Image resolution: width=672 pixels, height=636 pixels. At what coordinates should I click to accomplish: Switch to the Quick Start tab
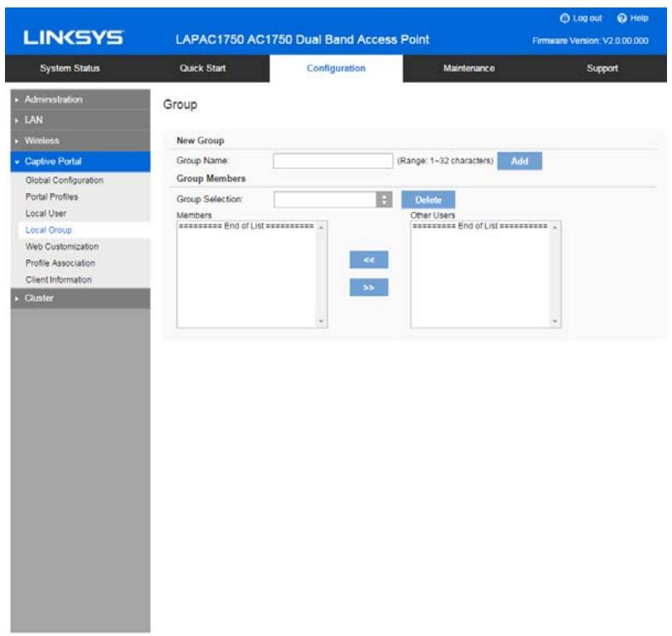203,68
